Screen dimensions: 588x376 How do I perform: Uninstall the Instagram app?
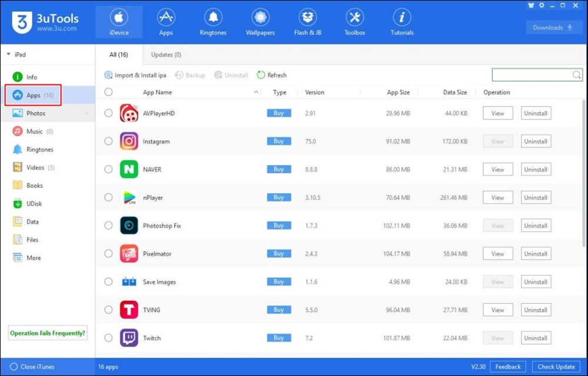(536, 141)
